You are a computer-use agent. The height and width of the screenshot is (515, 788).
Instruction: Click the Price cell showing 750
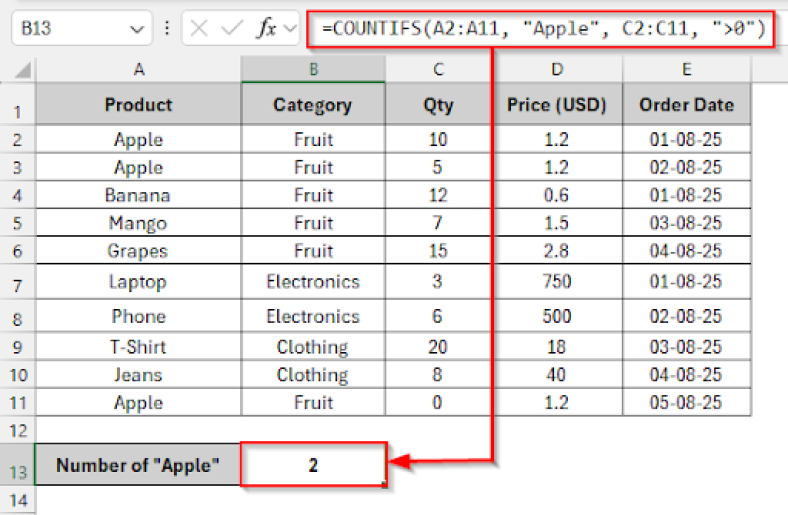[x=557, y=282]
